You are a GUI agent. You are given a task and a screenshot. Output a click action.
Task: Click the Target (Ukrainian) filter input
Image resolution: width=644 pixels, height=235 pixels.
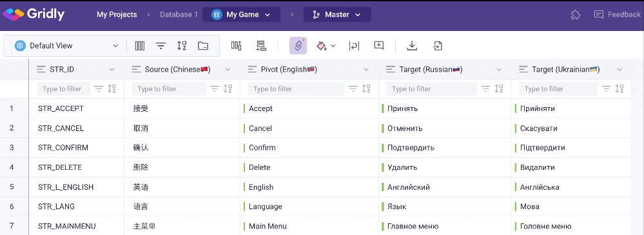558,89
